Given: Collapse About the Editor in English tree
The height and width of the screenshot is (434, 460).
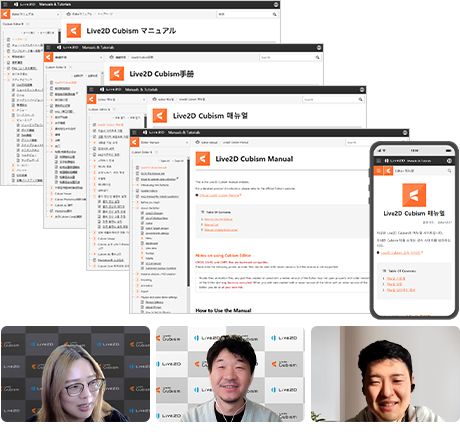Looking at the screenshot, I should point(137,208).
